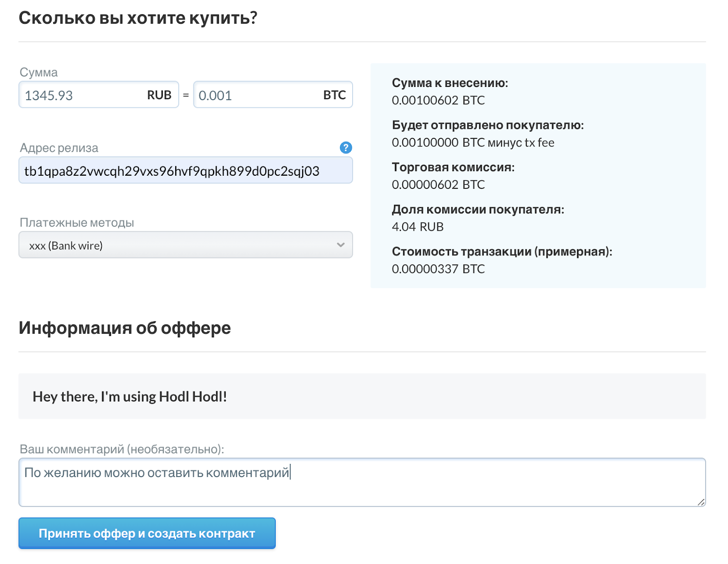Click the release address input field
Image resolution: width=728 pixels, height=564 pixels.
point(185,171)
